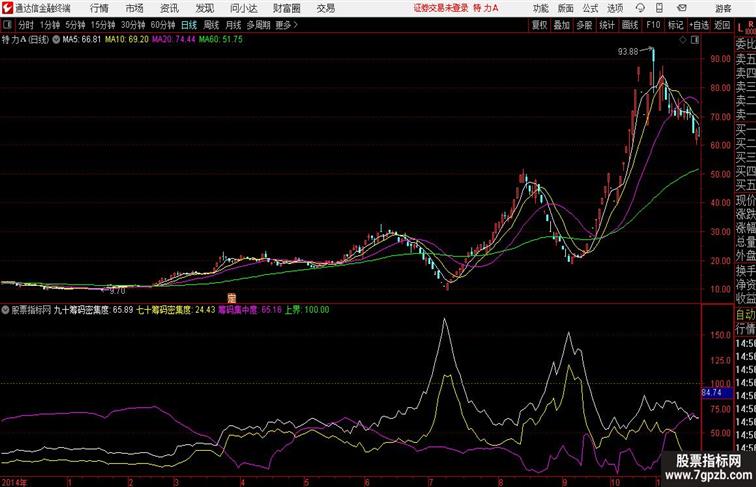This screenshot has height=487, width=756.
Task: Switch to 60分钟 period
Action: tap(162, 25)
